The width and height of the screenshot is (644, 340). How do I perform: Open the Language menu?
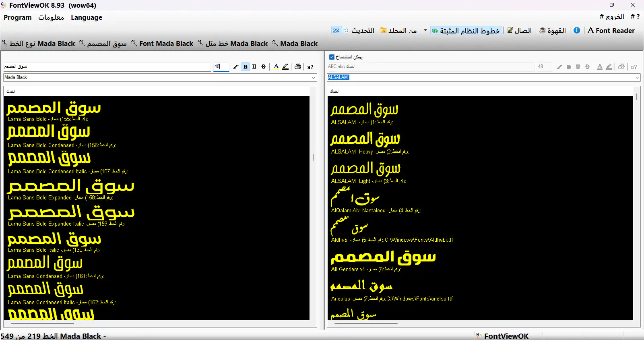click(87, 18)
